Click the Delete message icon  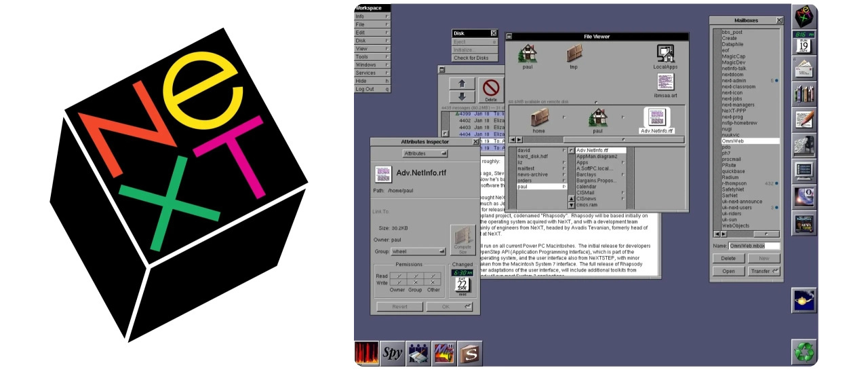coord(491,89)
